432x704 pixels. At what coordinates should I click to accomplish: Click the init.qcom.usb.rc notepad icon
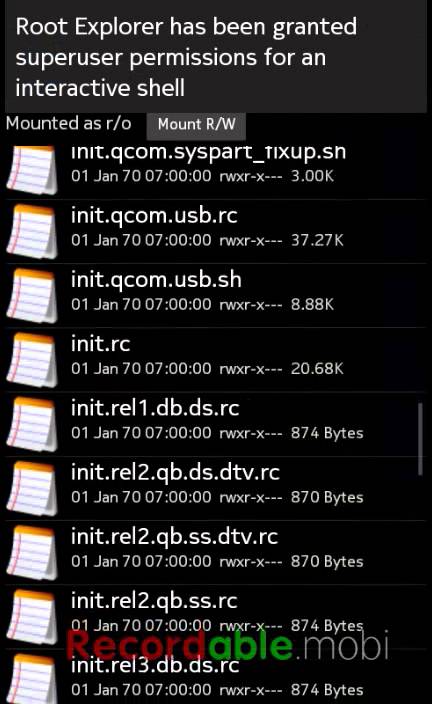tap(32, 232)
